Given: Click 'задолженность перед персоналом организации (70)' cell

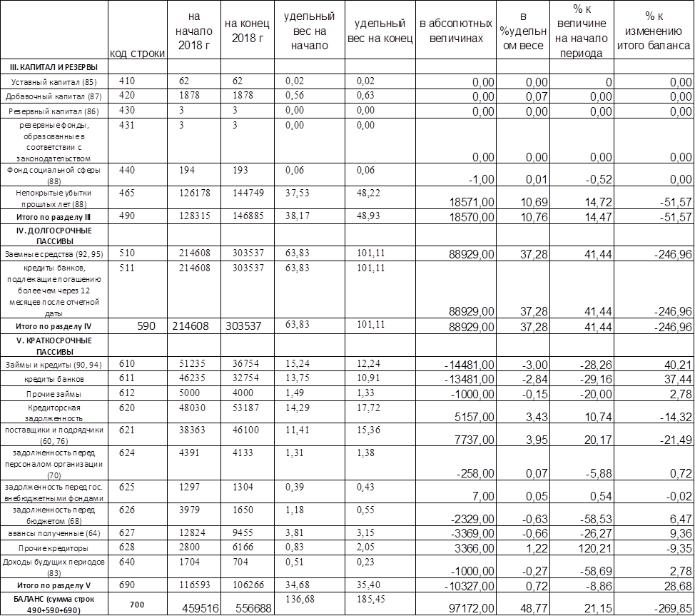Looking at the screenshot, I should tap(54, 463).
